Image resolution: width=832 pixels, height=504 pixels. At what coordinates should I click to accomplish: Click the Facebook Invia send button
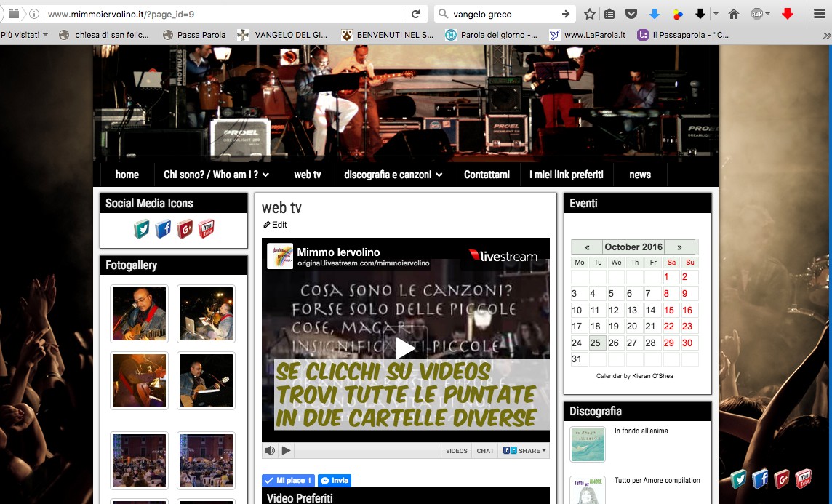[335, 481]
